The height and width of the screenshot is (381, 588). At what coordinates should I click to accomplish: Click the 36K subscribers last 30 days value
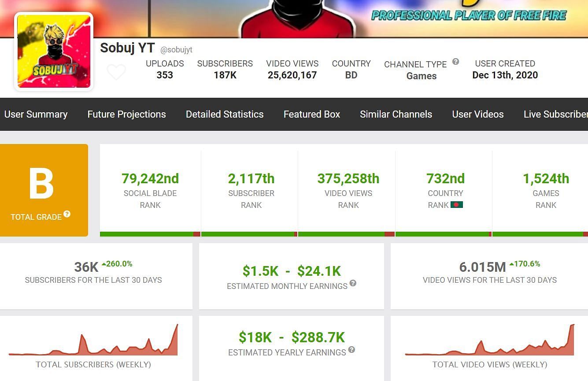coord(86,267)
